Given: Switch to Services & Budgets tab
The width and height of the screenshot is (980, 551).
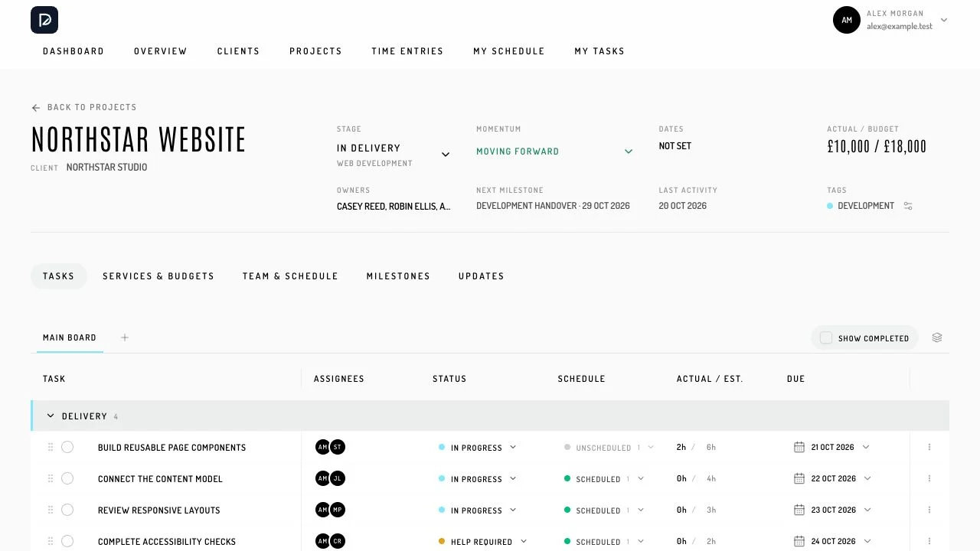Looking at the screenshot, I should (158, 276).
